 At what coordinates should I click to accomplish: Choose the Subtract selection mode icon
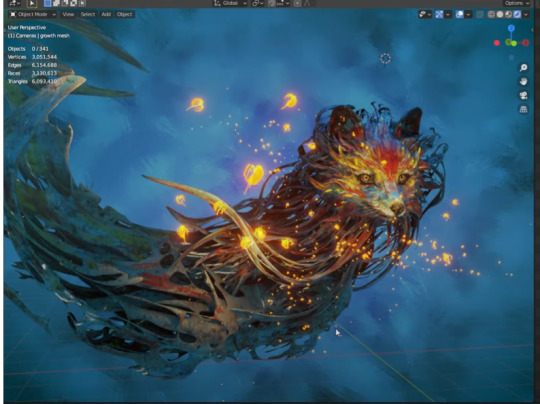click(x=65, y=3)
